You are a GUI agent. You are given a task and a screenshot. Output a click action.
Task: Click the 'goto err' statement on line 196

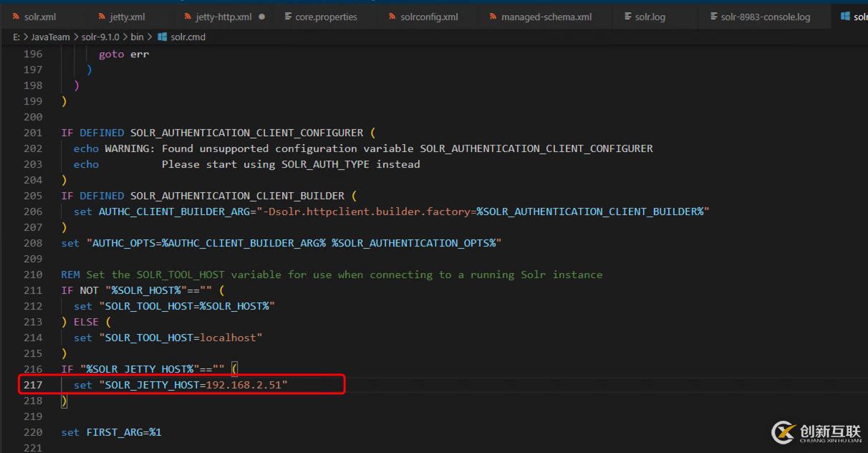coord(124,54)
